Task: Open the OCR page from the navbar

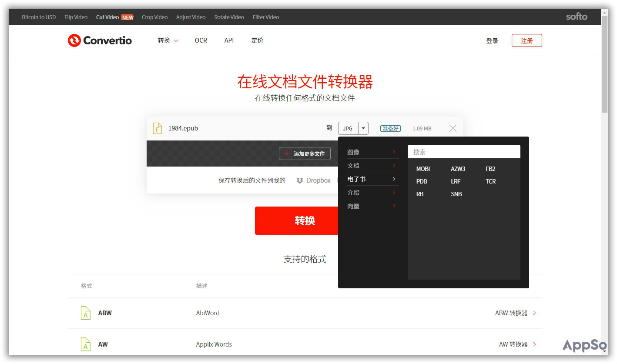Action: pyautogui.click(x=201, y=40)
